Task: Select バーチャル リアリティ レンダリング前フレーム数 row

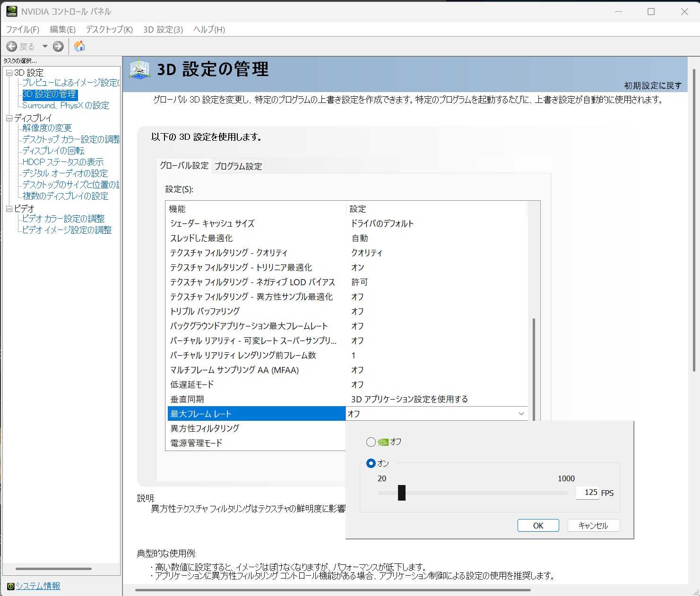Action: tap(347, 355)
